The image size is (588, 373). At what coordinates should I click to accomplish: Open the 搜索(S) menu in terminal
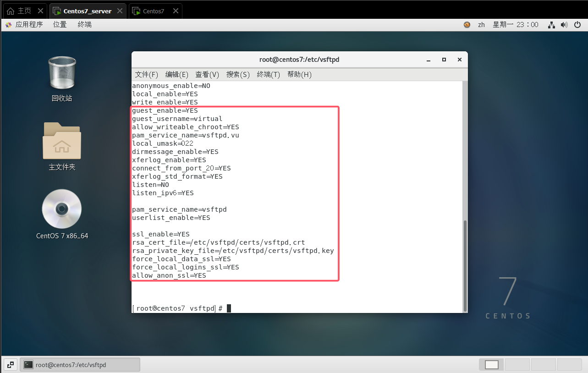pyautogui.click(x=238, y=75)
